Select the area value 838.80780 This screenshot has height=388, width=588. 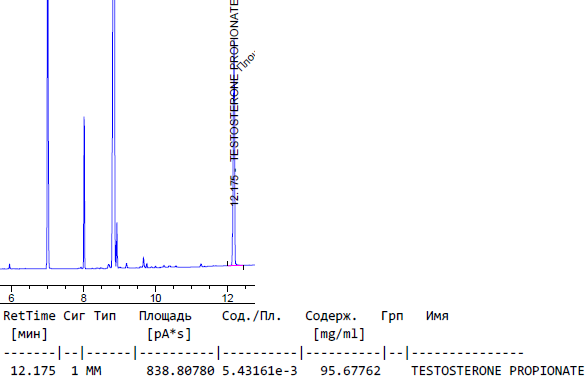tap(180, 371)
